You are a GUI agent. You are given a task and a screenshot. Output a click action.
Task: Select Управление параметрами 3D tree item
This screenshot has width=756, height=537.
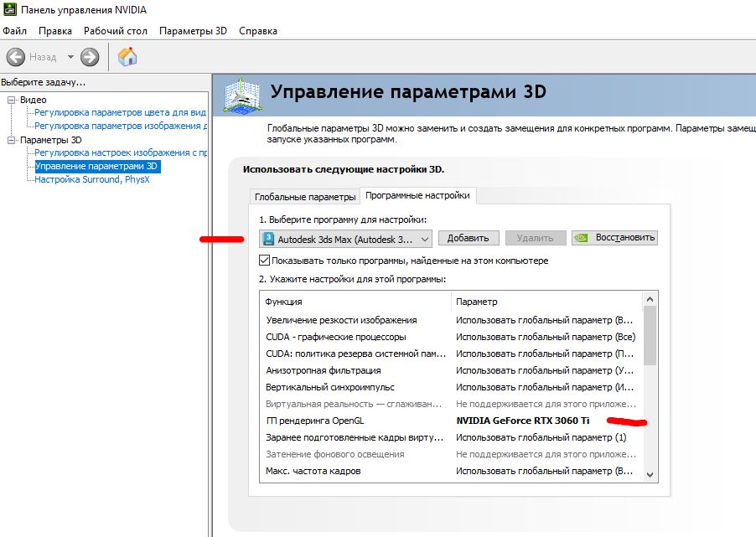coord(96,167)
